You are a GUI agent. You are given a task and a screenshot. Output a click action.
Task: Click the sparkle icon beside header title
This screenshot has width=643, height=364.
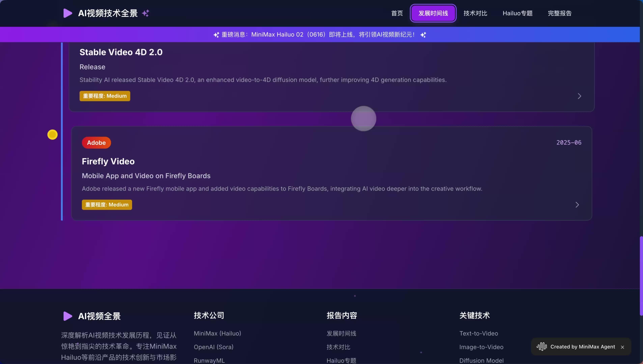pyautogui.click(x=146, y=13)
